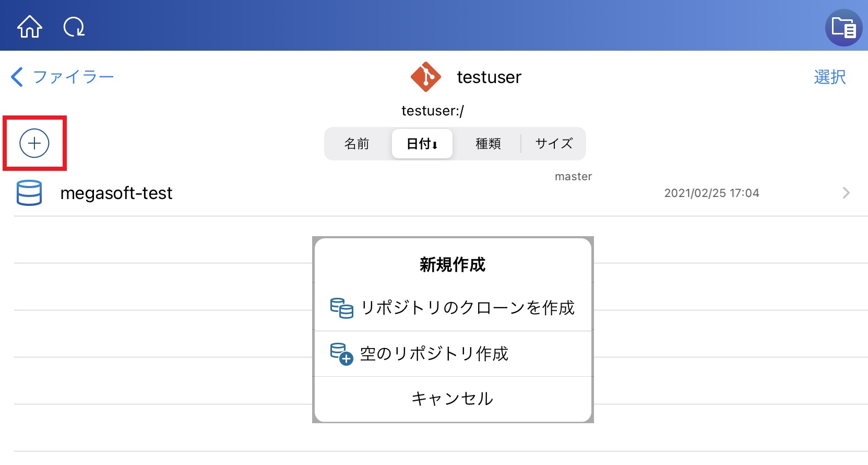
Task: Click the new empty repository icon in the dialog
Action: click(x=340, y=354)
